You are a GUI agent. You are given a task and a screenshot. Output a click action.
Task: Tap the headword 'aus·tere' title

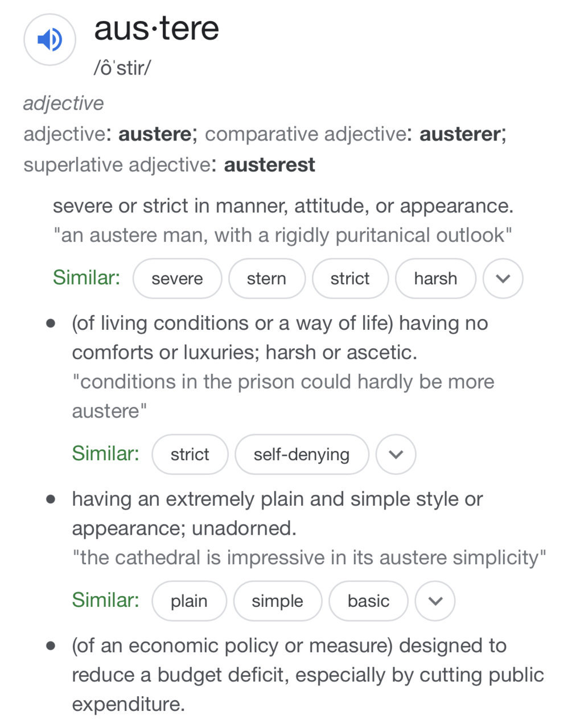point(157,28)
